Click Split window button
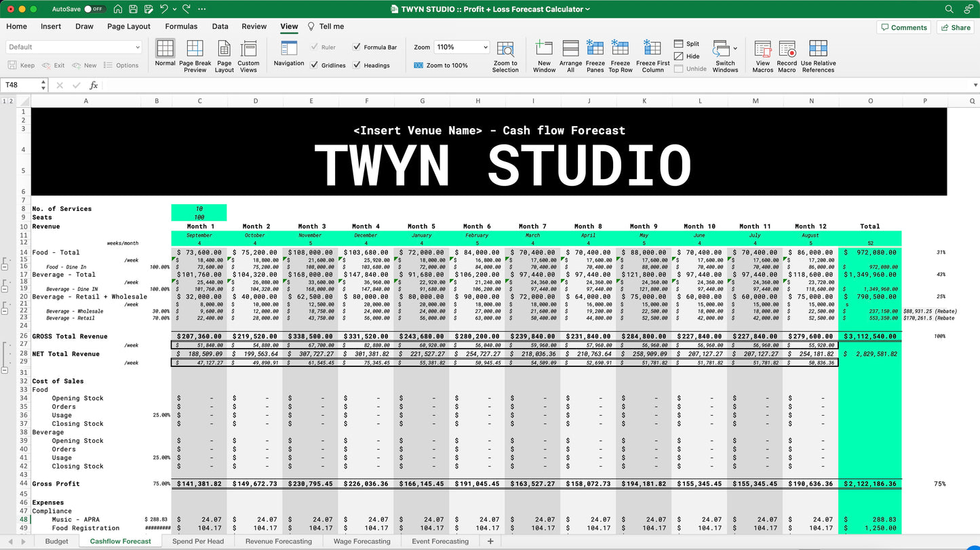This screenshot has width=980, height=550. (686, 43)
